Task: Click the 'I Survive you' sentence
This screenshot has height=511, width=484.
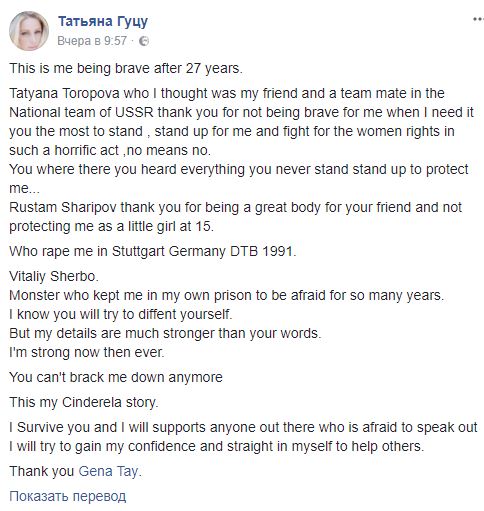Action: [243, 427]
